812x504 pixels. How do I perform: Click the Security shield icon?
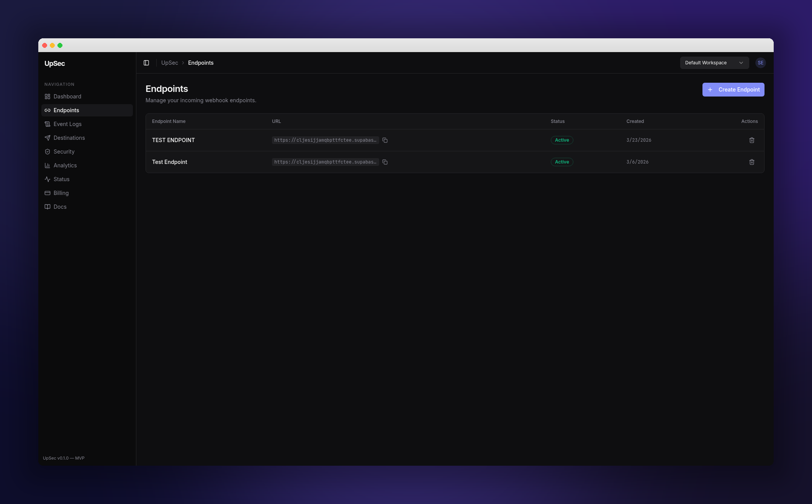click(47, 152)
